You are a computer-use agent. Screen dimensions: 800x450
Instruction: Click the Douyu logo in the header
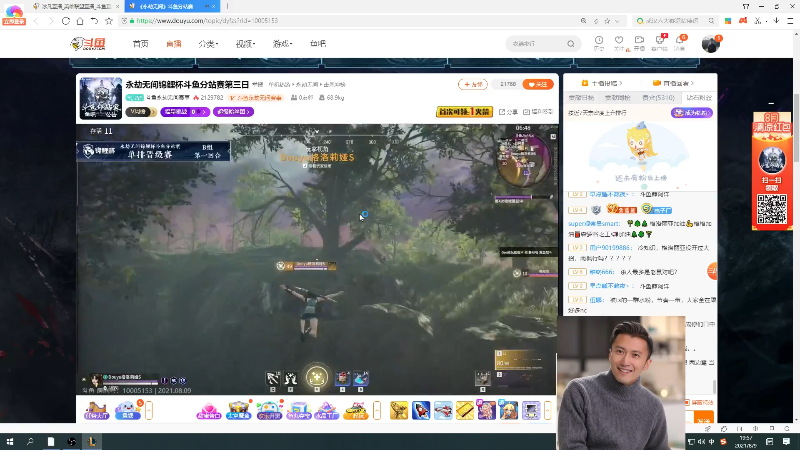pos(88,44)
